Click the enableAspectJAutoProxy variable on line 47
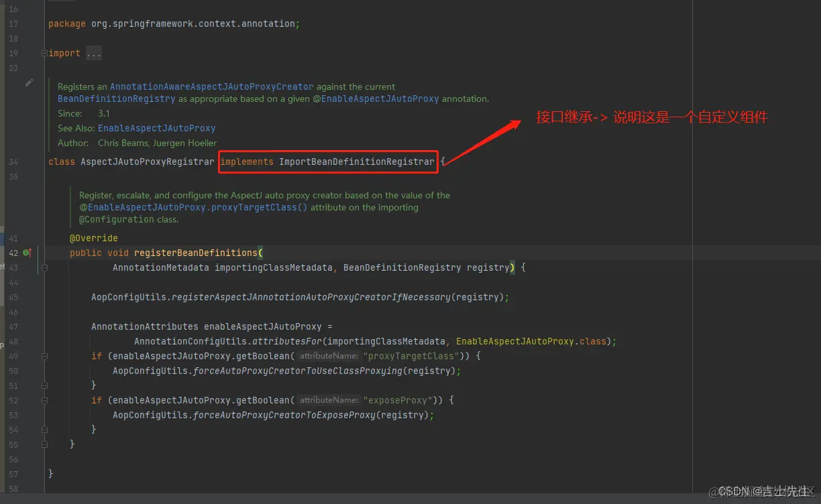Image resolution: width=821 pixels, height=504 pixels. (x=263, y=326)
